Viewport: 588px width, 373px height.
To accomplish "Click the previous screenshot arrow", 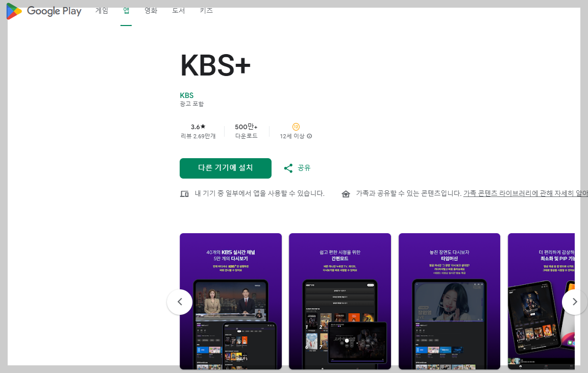I will click(180, 302).
